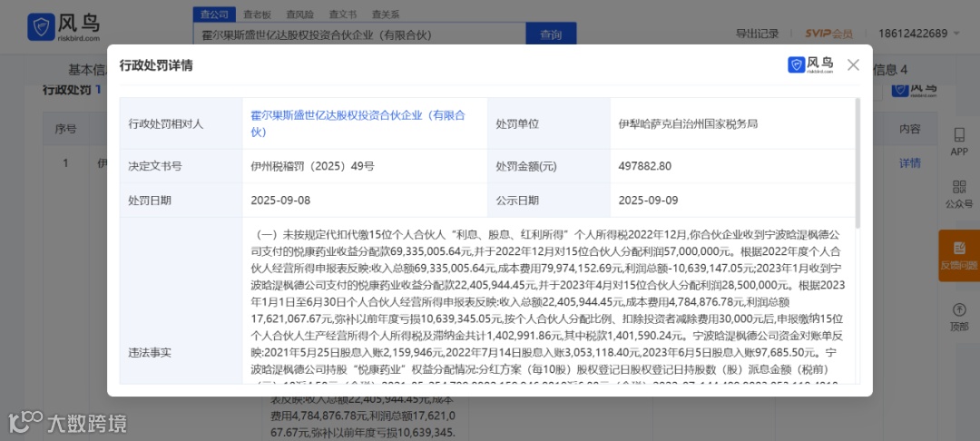Click the 内容 column header in background table
The height and width of the screenshot is (441, 980).
coord(910,129)
